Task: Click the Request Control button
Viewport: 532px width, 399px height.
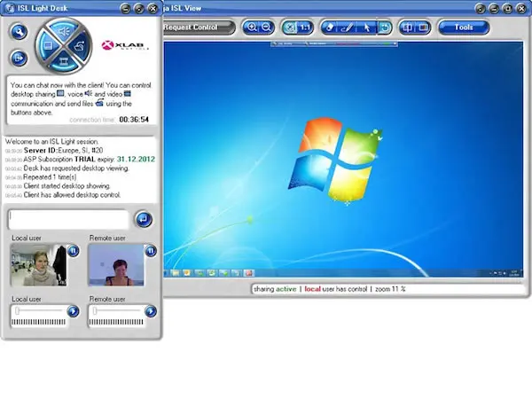Action: [197, 27]
